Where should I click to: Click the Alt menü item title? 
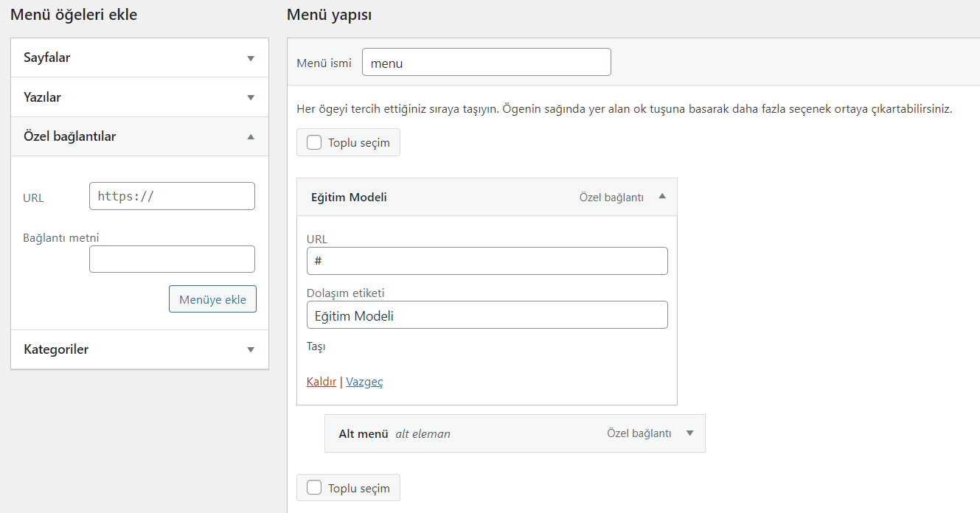(364, 434)
